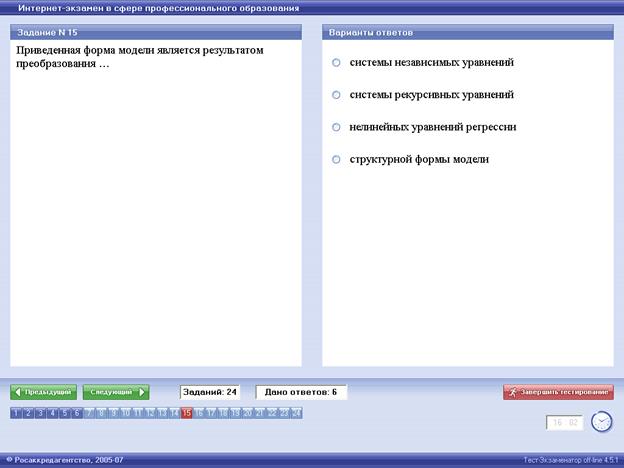
Task: Click the 'Заданий: 24' counter field
Action: pos(210,392)
